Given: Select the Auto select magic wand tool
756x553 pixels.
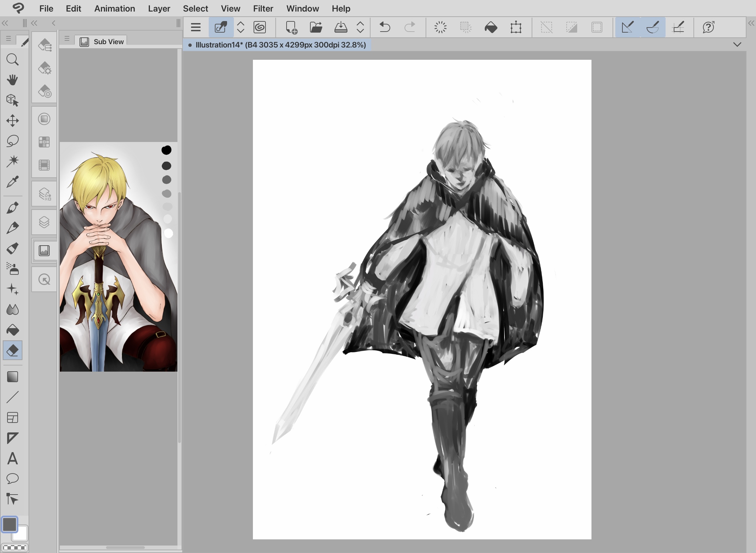Looking at the screenshot, I should point(13,161).
